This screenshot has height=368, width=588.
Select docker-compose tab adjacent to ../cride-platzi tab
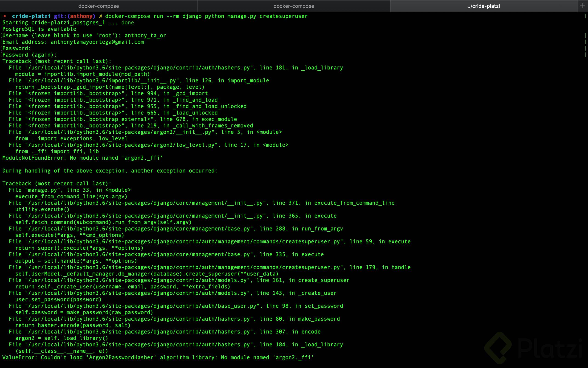(x=294, y=6)
